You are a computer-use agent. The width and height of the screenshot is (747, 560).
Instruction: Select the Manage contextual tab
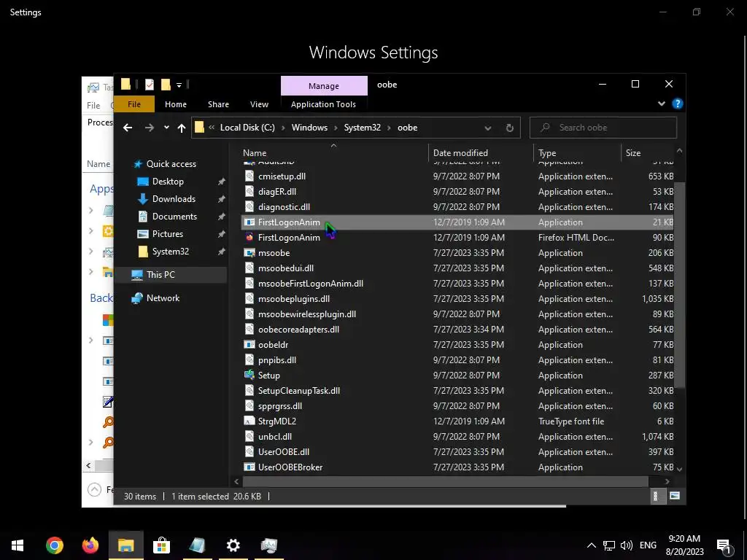point(324,86)
